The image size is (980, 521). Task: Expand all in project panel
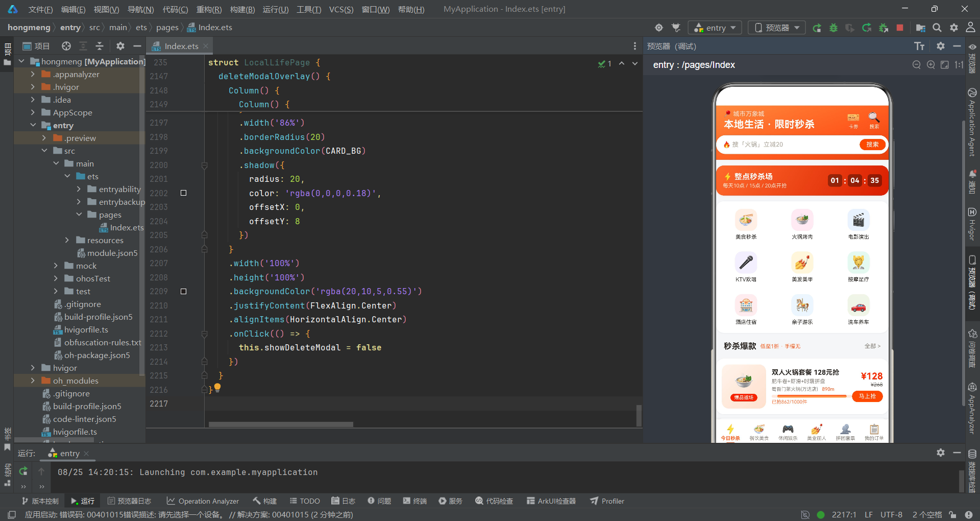[x=83, y=46]
